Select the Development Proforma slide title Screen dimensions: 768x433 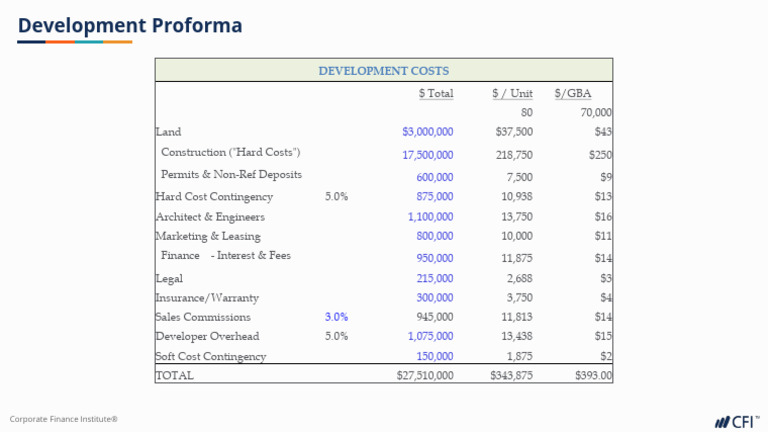click(130, 25)
